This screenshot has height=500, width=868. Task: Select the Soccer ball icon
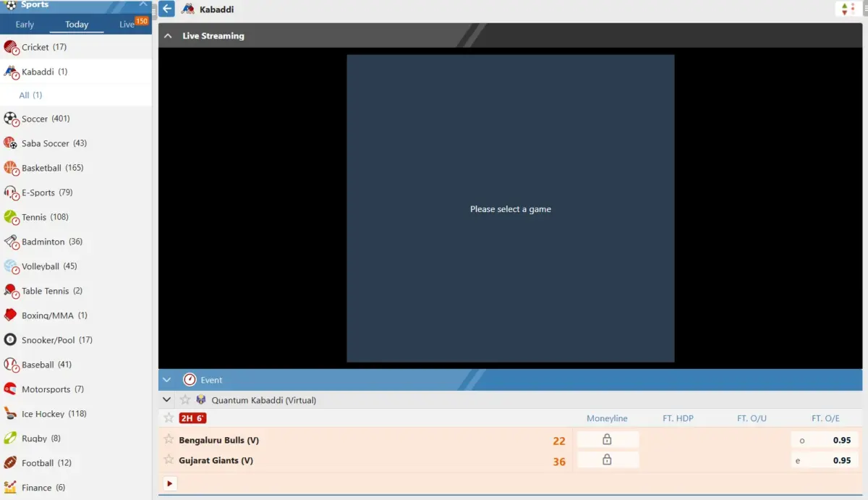(11, 119)
